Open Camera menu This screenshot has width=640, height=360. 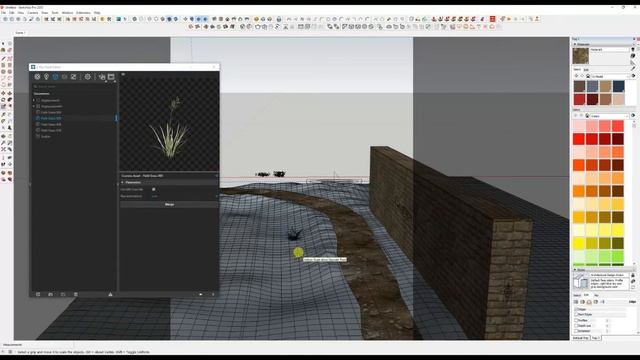[33, 13]
